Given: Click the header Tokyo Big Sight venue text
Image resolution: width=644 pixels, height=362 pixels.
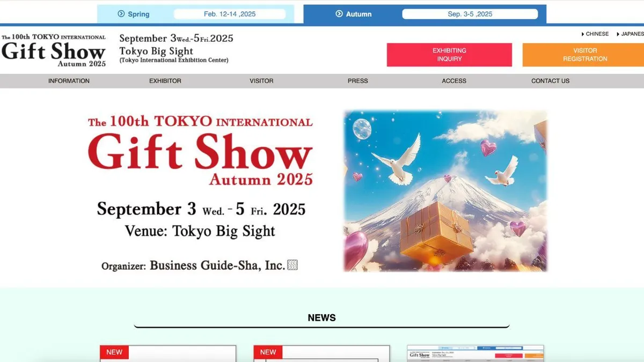Looking at the screenshot, I should coord(156,51).
